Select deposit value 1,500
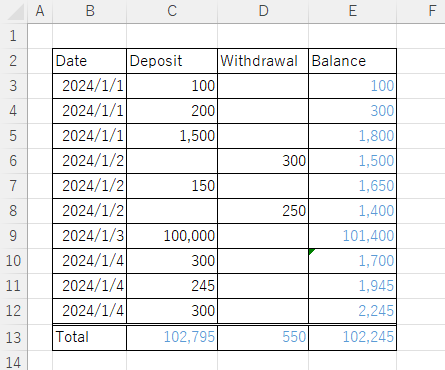 (x=172, y=136)
